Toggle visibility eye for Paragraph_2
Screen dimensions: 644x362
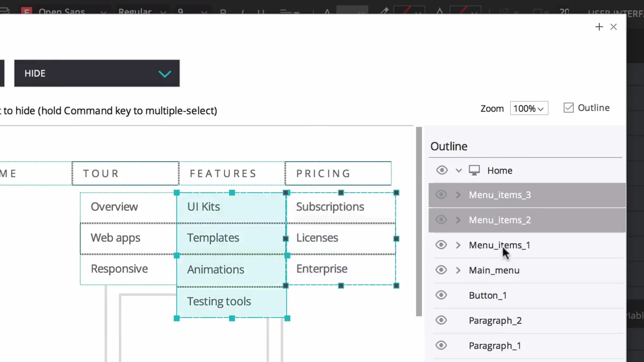(441, 320)
